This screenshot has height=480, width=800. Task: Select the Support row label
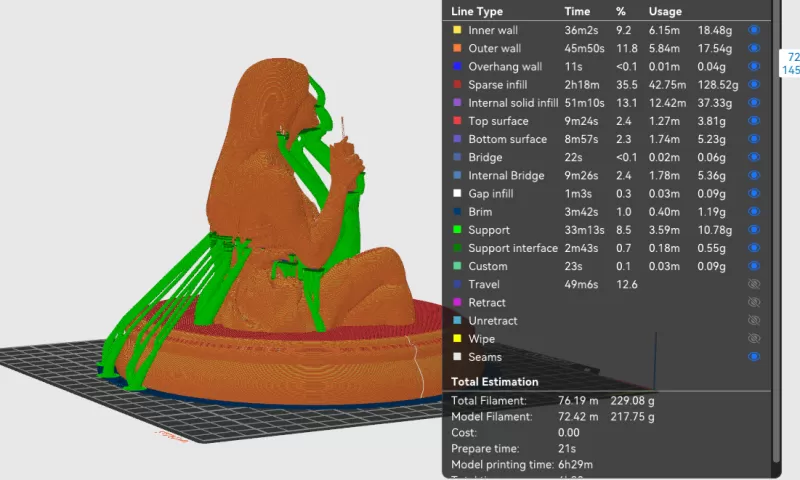[489, 230]
